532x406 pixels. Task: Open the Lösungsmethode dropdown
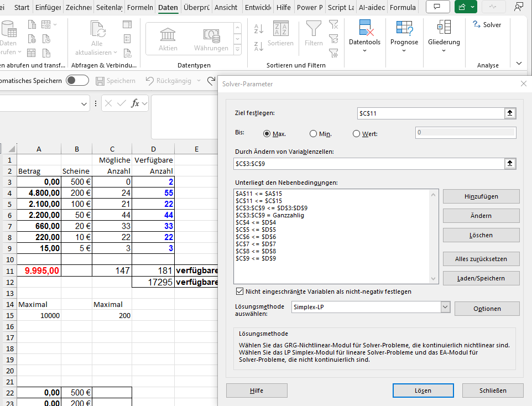pyautogui.click(x=445, y=307)
